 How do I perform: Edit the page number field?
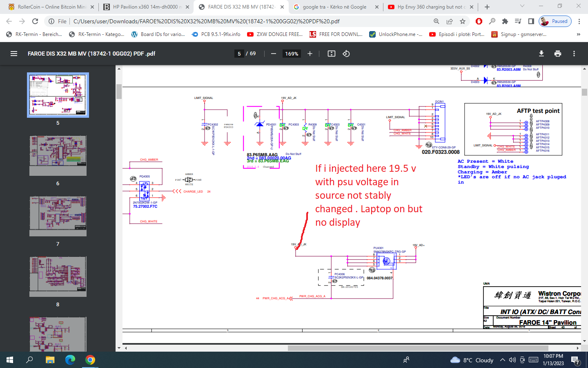239,54
